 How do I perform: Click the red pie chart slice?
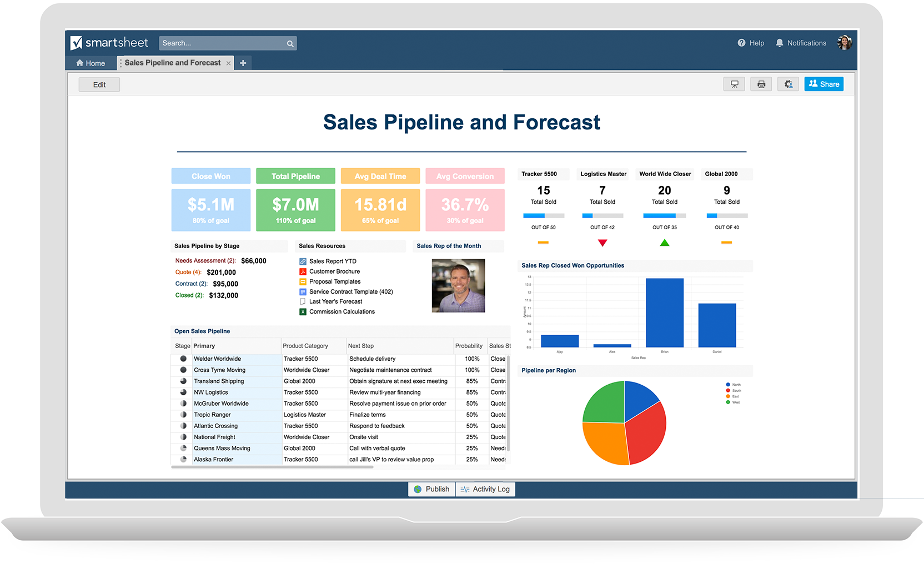click(647, 433)
